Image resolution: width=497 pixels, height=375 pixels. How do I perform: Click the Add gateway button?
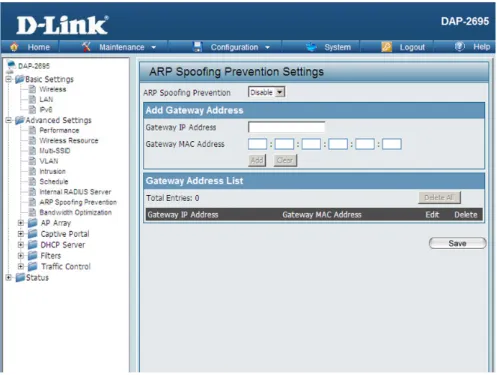(x=257, y=160)
